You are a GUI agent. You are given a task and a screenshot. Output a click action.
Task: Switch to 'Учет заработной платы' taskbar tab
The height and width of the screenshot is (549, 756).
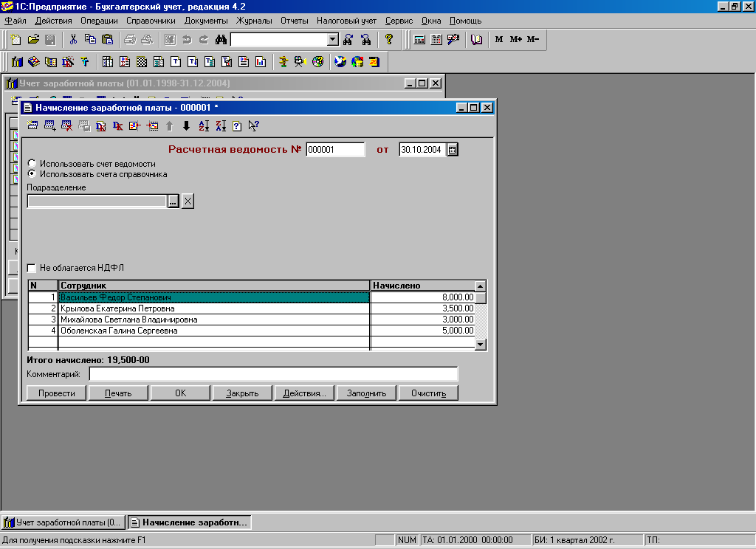pyautogui.click(x=63, y=522)
